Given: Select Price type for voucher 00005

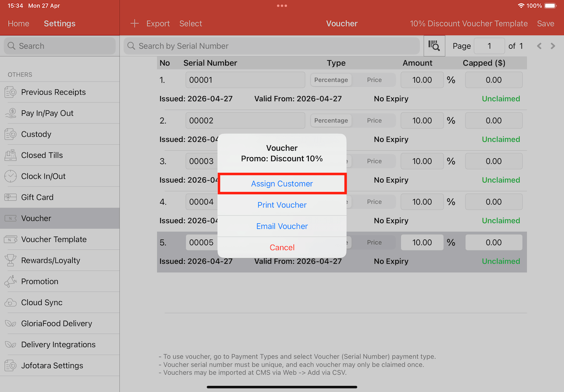Looking at the screenshot, I should click(374, 242).
